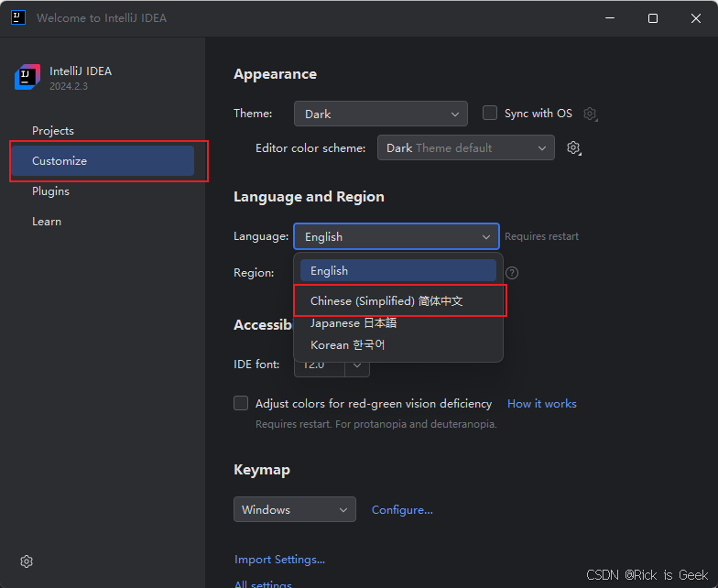
Task: Select English in the language list
Action: (x=397, y=271)
